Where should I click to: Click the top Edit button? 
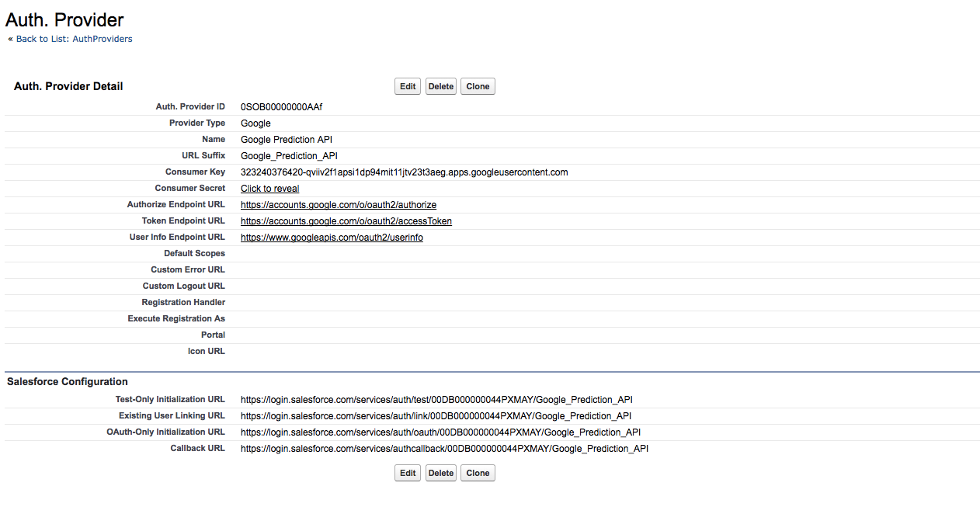coord(408,86)
